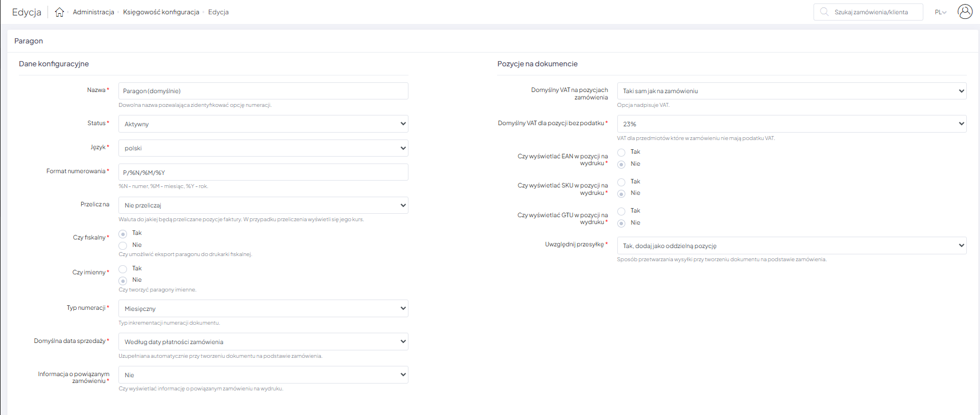Enable Tak for EAN display on printout

click(x=621, y=152)
